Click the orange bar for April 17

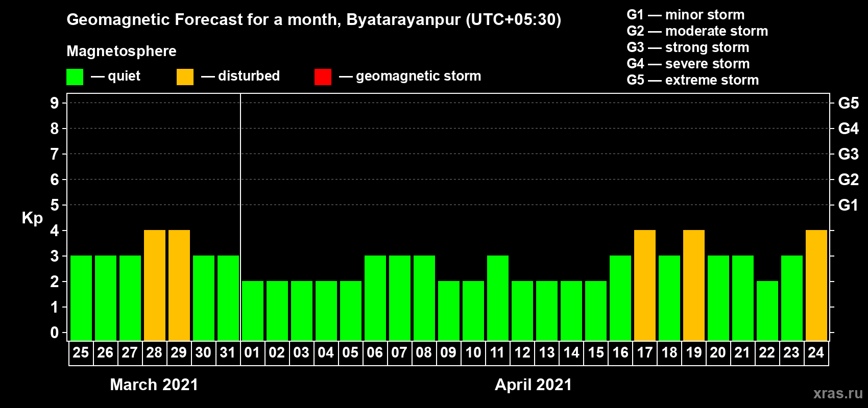point(645,285)
